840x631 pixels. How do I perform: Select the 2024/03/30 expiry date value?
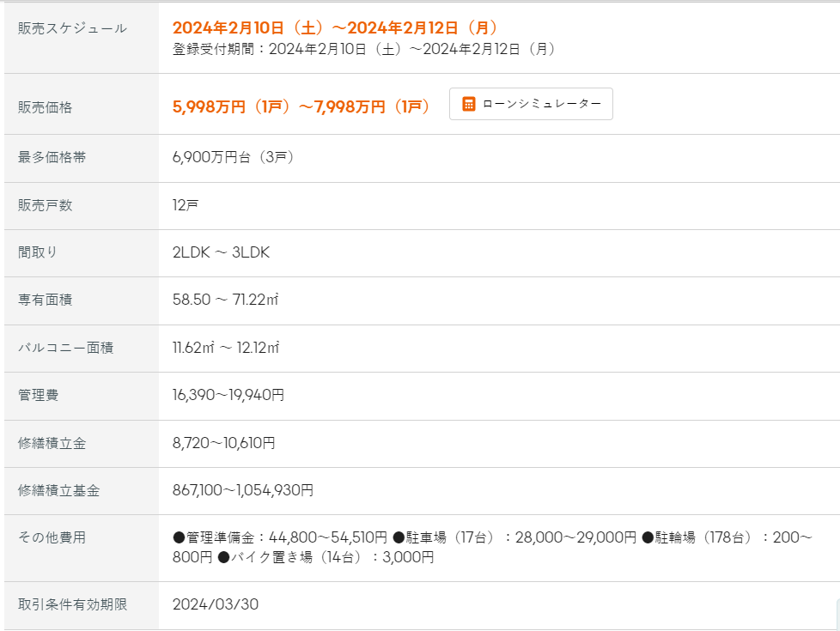(216, 604)
